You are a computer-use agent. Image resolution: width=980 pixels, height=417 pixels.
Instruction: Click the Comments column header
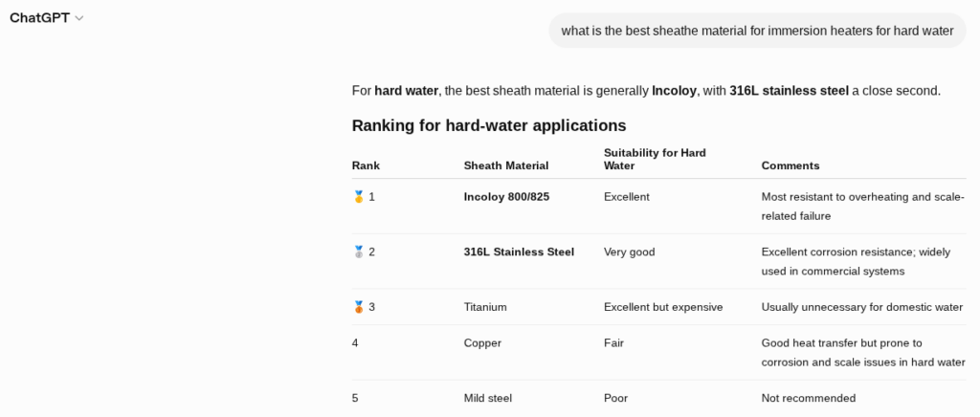pyautogui.click(x=790, y=166)
